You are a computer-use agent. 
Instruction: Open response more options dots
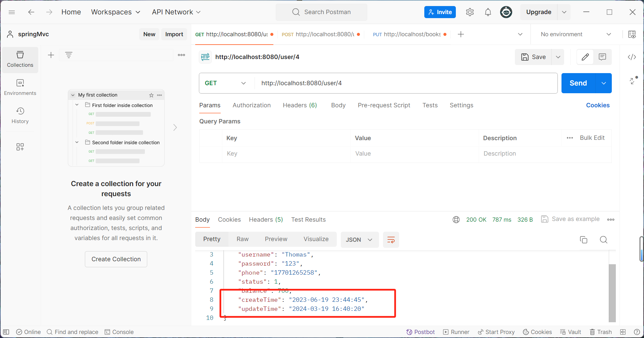(x=611, y=220)
